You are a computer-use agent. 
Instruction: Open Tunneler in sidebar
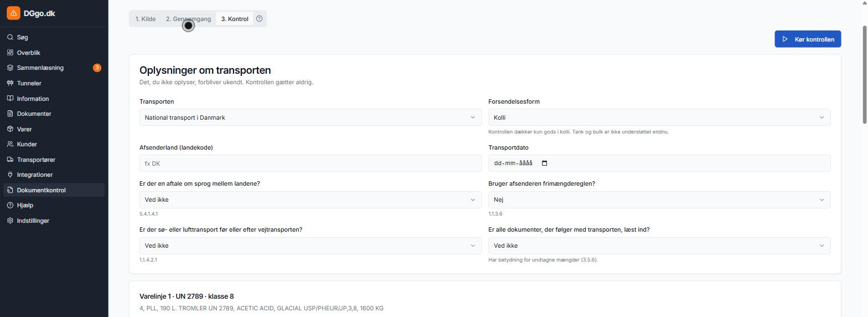pos(54,83)
